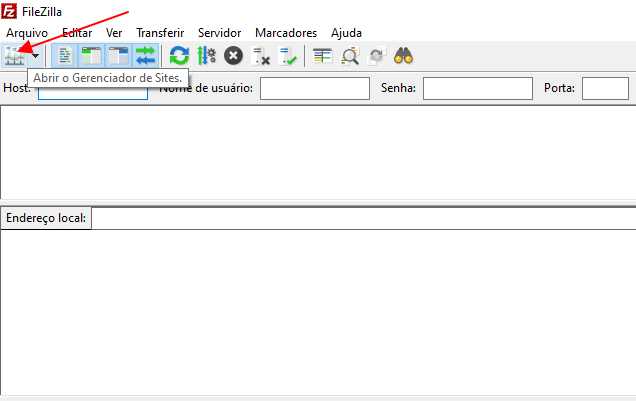
Task: Refresh the file and folder lists
Action: tap(179, 56)
